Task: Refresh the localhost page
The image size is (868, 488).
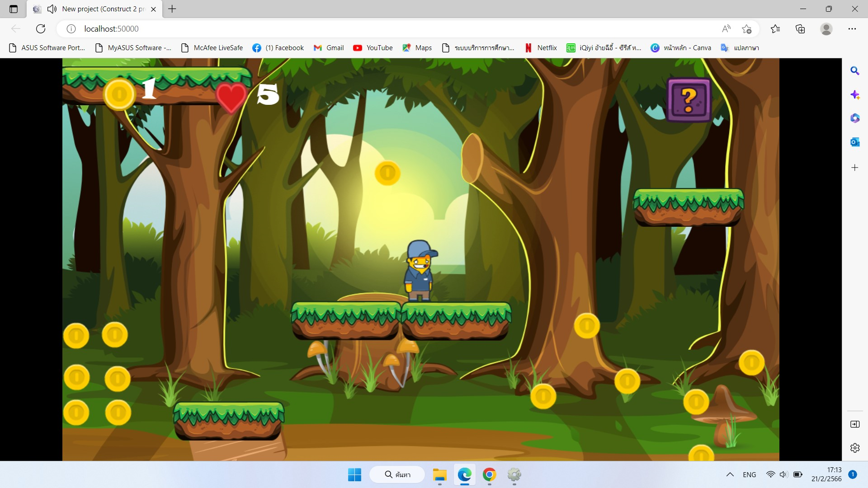Action: point(41,29)
